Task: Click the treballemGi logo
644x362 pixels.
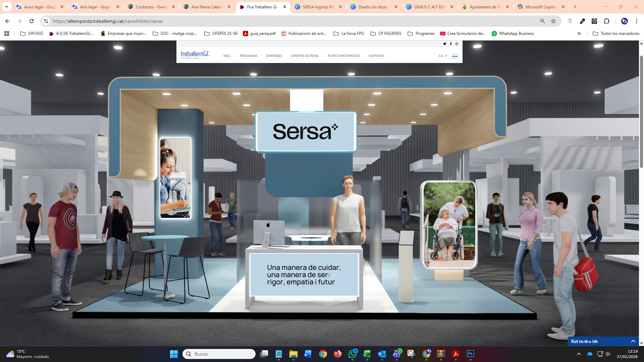Action: pos(195,55)
